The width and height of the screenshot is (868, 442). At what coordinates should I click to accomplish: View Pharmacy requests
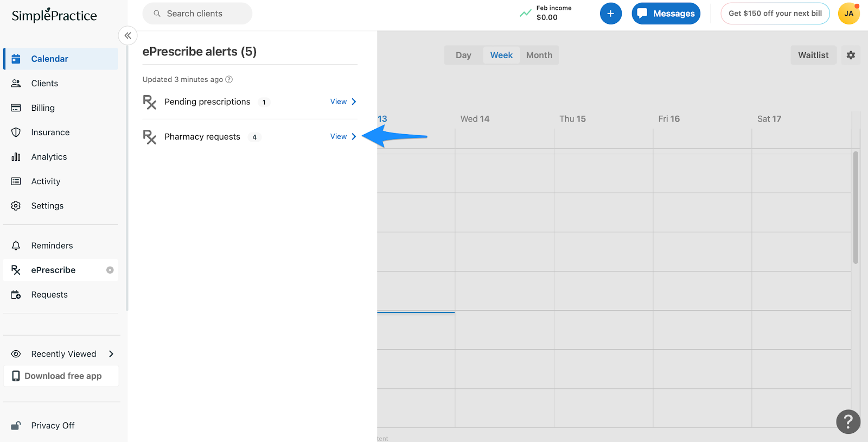point(339,136)
